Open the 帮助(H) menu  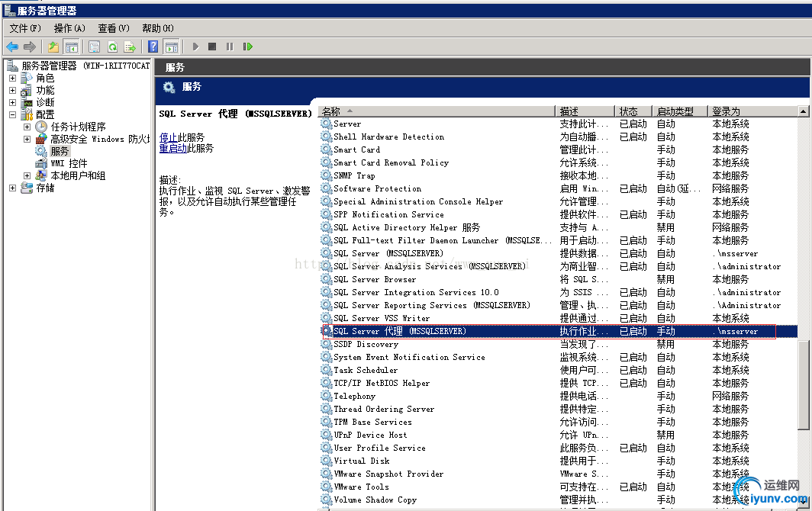[x=158, y=28]
